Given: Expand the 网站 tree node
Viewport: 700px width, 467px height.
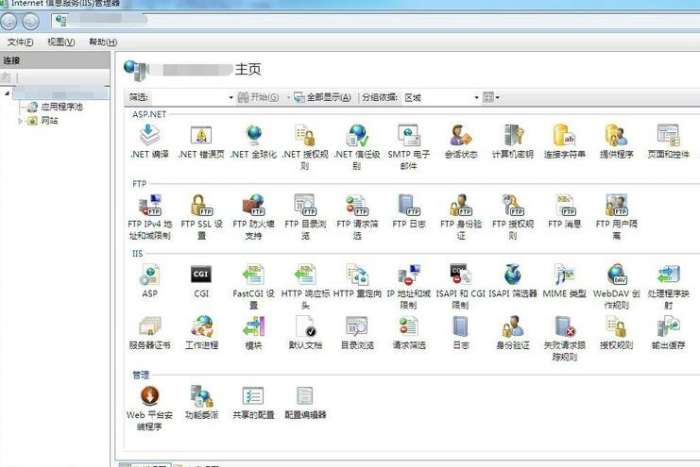Looking at the screenshot, I should [20, 121].
